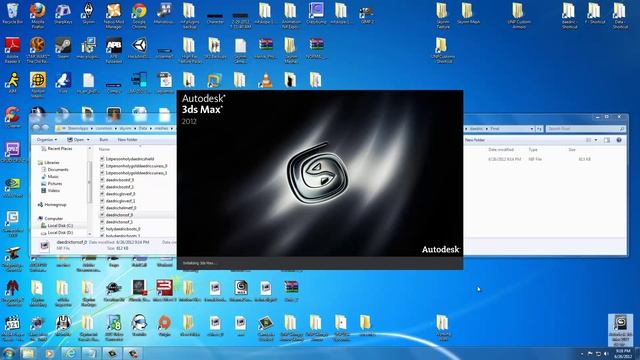The image size is (640, 360).
Task: Launch the Unity desktop shortcut
Action: point(139,48)
